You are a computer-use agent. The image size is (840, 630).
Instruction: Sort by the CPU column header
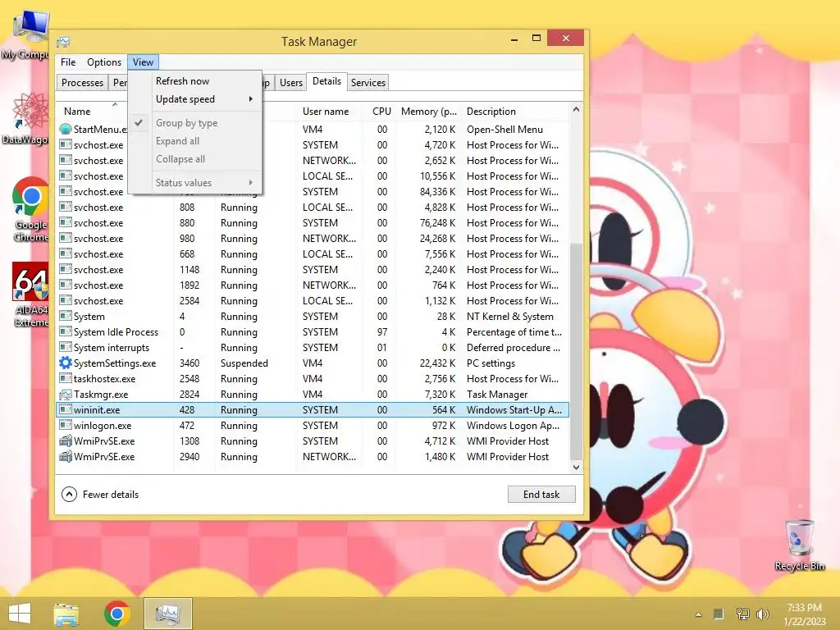coord(381,112)
